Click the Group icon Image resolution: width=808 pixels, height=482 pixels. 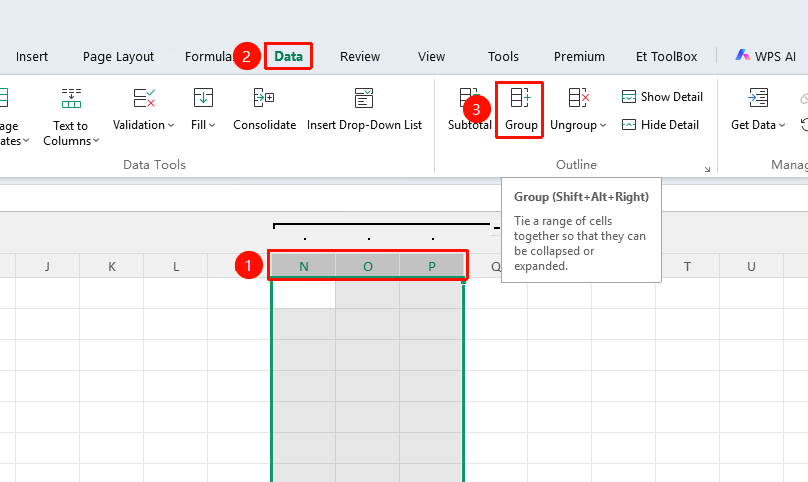click(520, 97)
